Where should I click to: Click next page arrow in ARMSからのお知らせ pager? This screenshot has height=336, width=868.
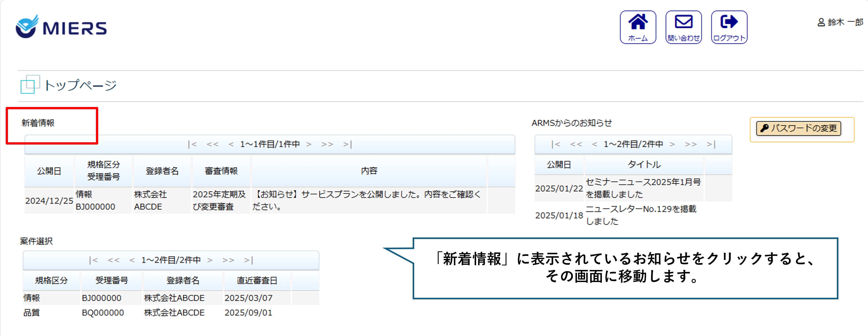tap(672, 144)
